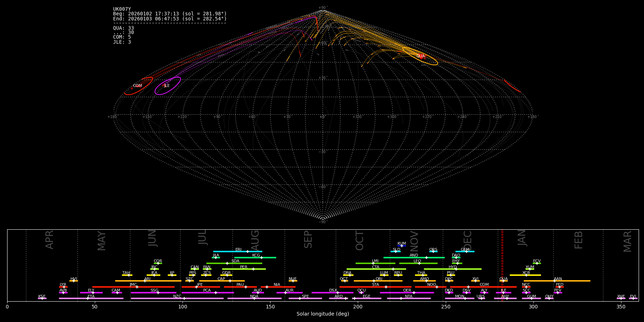This screenshot has height=322, width=644.
Task: Click the QUA radiant label on the sky map
Action: coord(420,56)
